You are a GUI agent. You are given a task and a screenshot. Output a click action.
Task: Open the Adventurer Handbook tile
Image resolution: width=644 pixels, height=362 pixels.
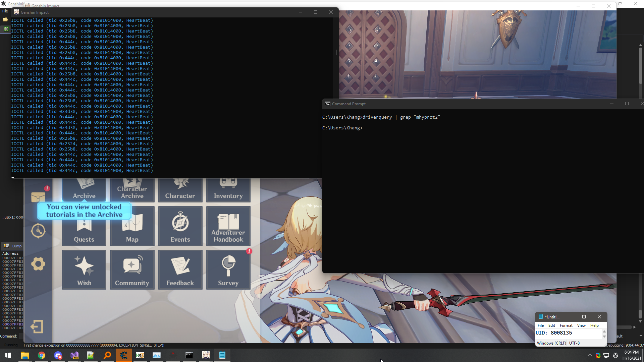point(228,226)
